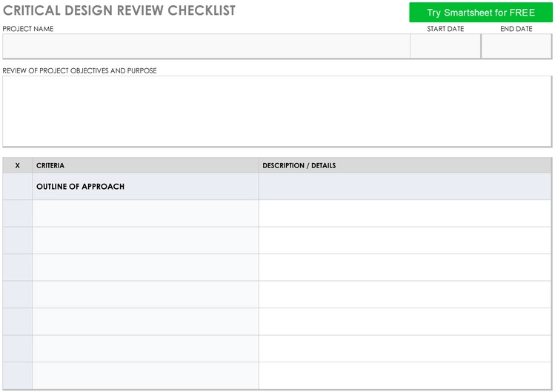555x392 pixels.
Task: Select the OUTLINE OF APPROACH cell
Action: (x=145, y=186)
